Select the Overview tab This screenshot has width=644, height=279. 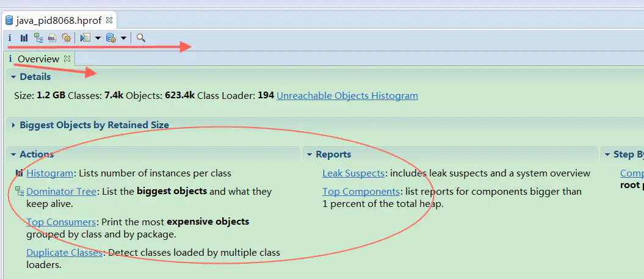(38, 59)
